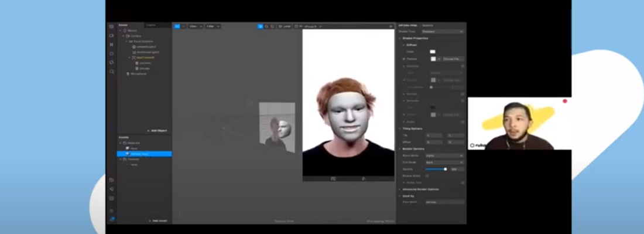This screenshot has height=234, width=644.
Task: Toggle the Double Sided checkbox
Action: pos(427,175)
